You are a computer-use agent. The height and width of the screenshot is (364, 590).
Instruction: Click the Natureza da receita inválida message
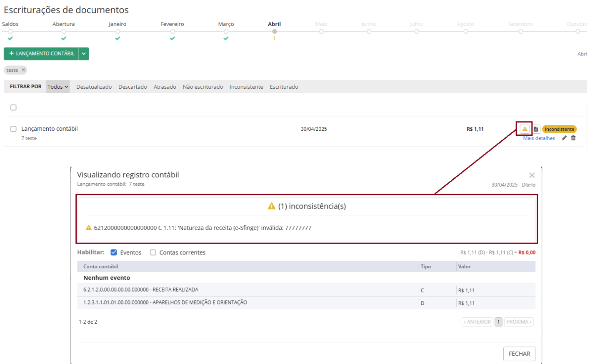pos(203,228)
